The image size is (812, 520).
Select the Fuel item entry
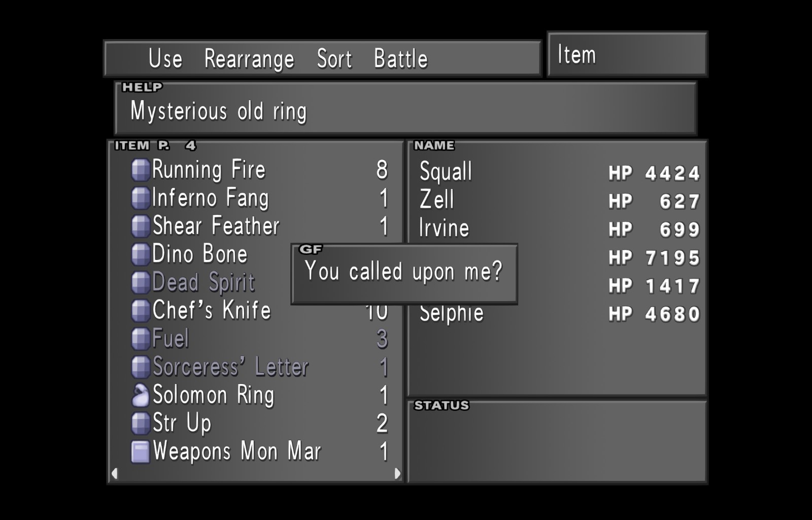point(260,339)
